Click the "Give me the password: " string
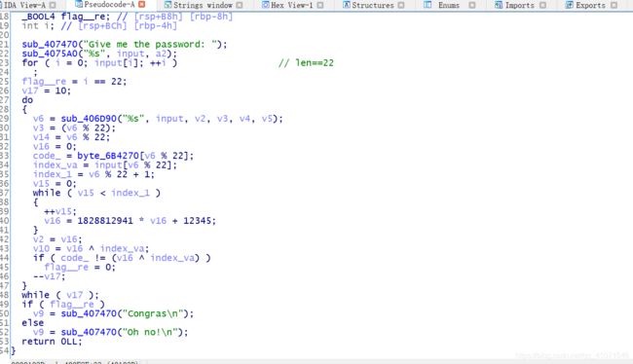 (x=150, y=45)
